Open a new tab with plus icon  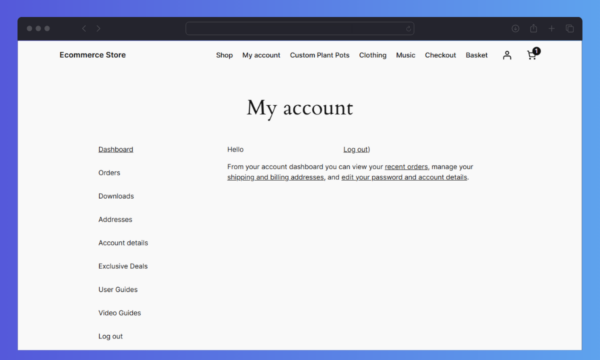pyautogui.click(x=551, y=28)
